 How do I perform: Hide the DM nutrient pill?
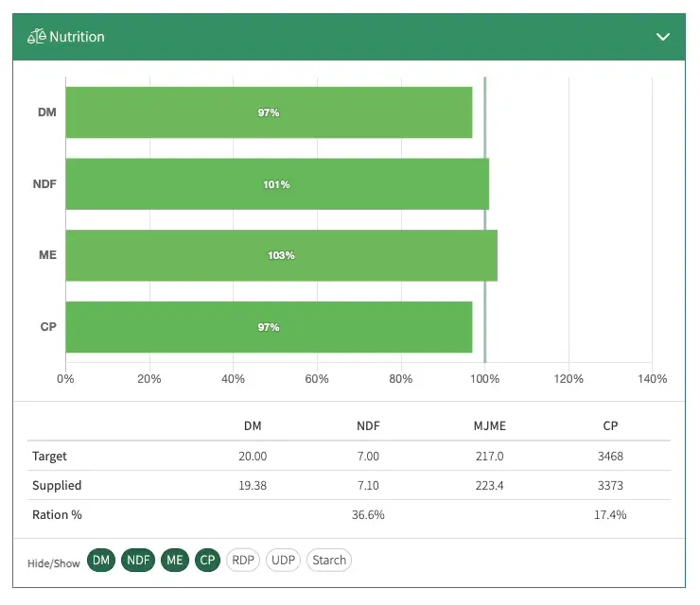point(101,560)
